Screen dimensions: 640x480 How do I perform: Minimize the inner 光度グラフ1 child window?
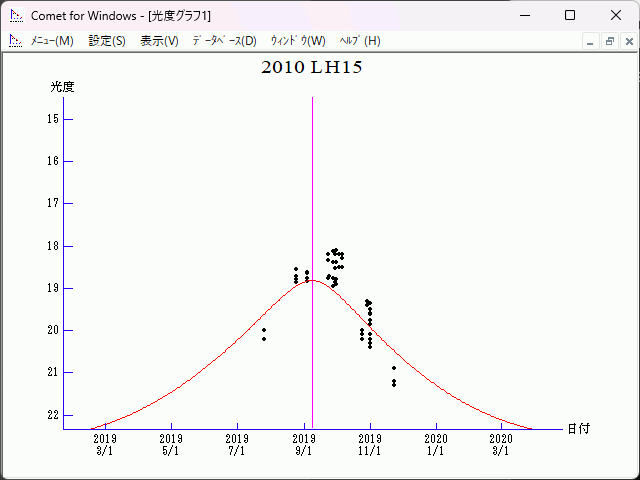(x=590, y=41)
